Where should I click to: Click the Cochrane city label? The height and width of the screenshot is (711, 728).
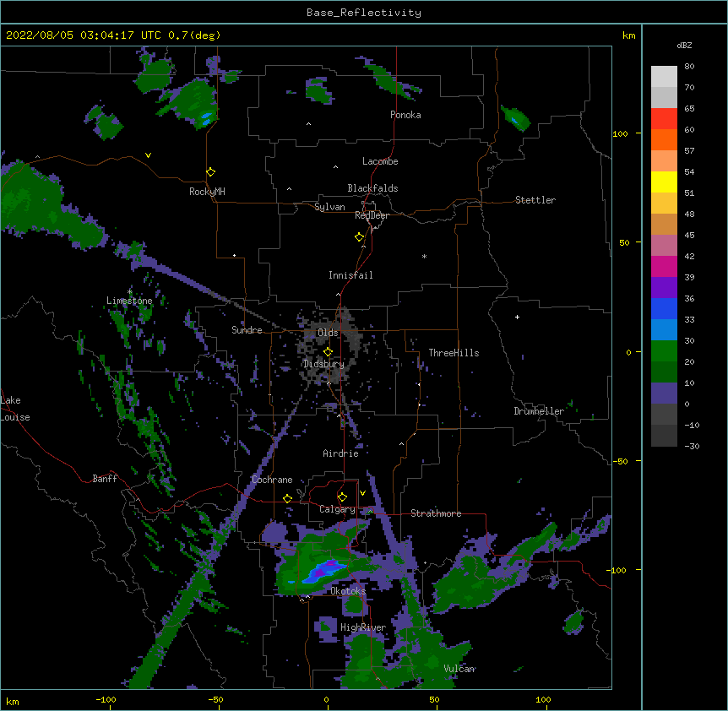(x=272, y=480)
